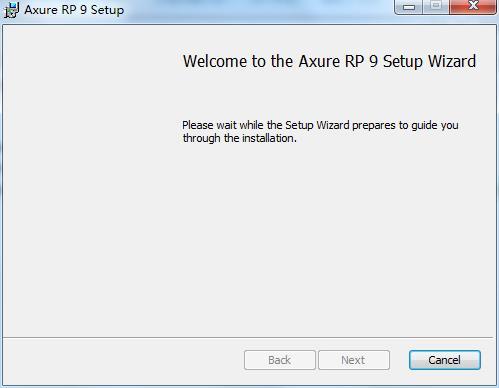Click the word 'Wizard' in the heading
Screen dimensions: 499x388
[x=452, y=61]
